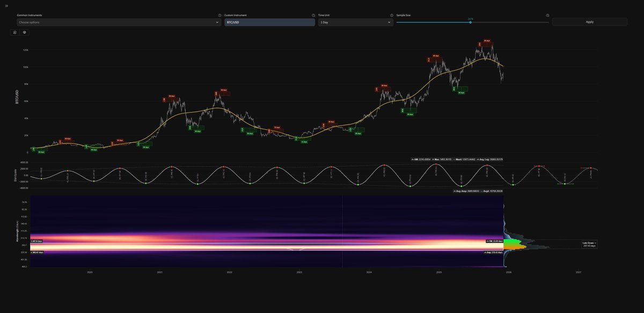Click the help icon beside Custom Instrument

pos(313,16)
